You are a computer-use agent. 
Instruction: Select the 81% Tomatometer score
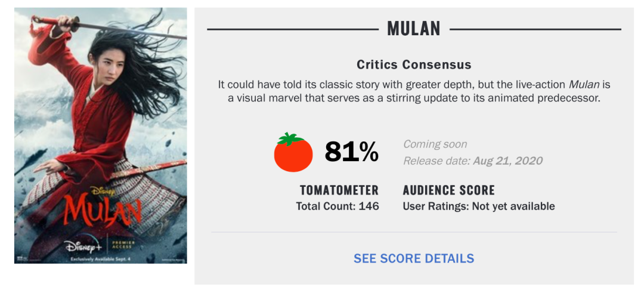pos(352,152)
